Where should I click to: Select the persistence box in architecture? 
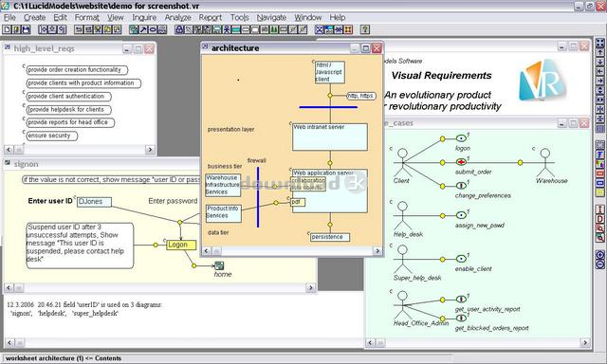click(330, 237)
